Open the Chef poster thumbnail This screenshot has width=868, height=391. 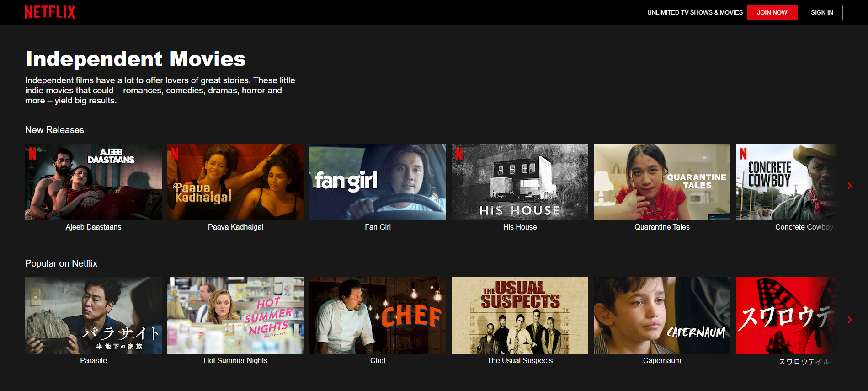coord(378,316)
